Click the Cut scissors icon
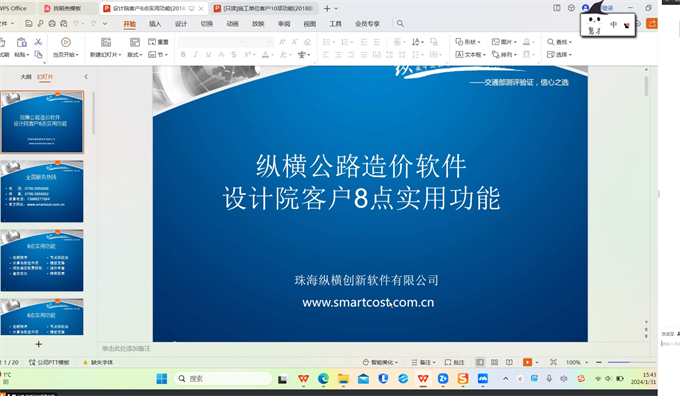680x396 pixels. click(38, 42)
